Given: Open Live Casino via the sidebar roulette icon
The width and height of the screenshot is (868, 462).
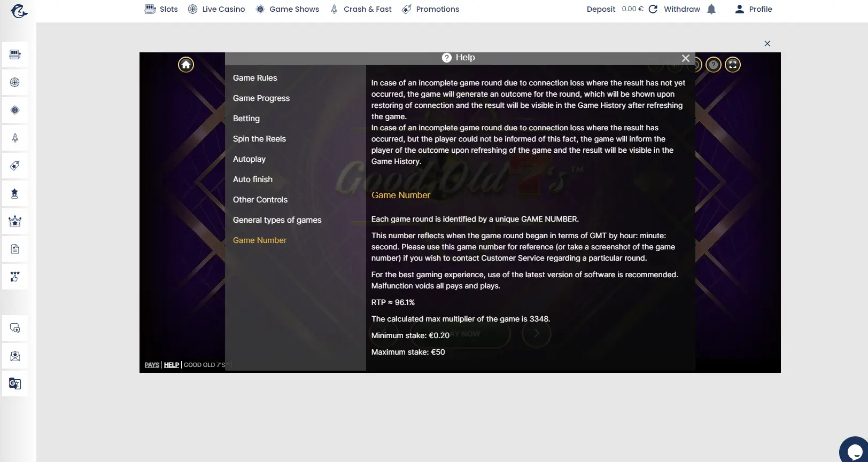Looking at the screenshot, I should [x=15, y=82].
